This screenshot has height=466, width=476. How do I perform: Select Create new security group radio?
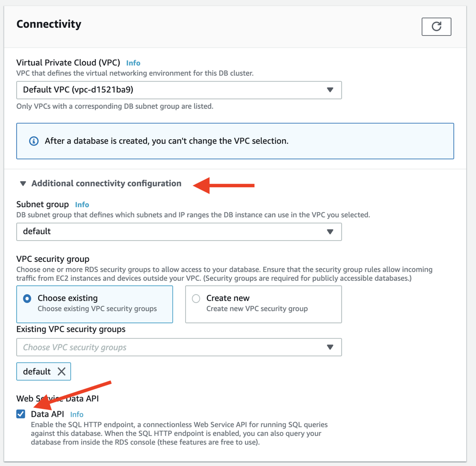[x=196, y=298]
